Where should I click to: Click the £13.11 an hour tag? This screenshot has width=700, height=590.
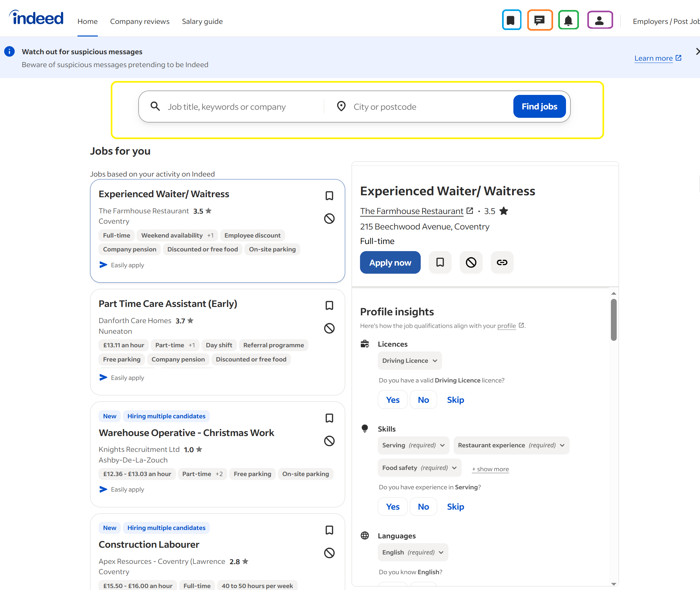pyautogui.click(x=123, y=345)
